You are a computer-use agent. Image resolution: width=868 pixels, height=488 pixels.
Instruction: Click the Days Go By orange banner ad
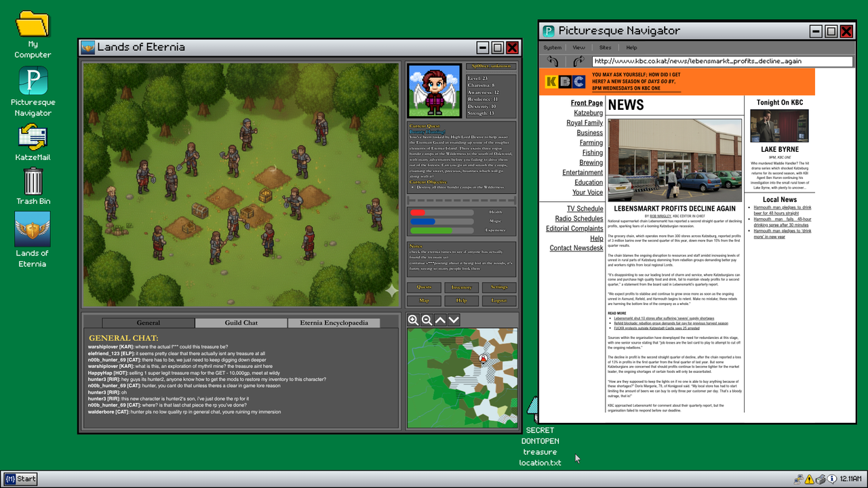(677, 81)
